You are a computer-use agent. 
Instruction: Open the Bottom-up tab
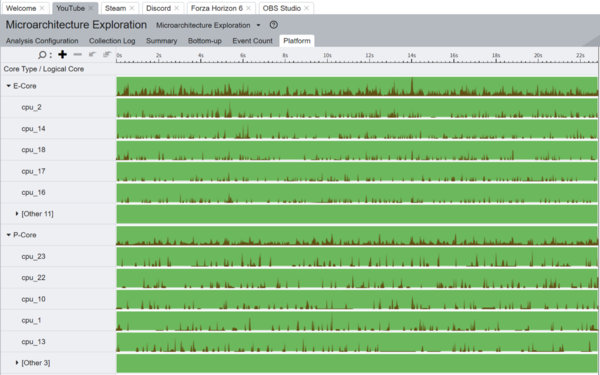click(205, 41)
